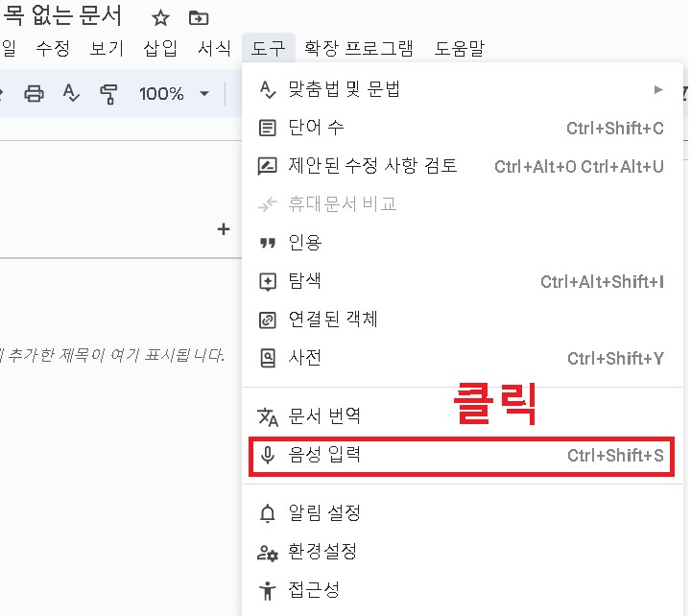Click the word count document icon
The height and width of the screenshot is (616, 691).
pyautogui.click(x=267, y=129)
